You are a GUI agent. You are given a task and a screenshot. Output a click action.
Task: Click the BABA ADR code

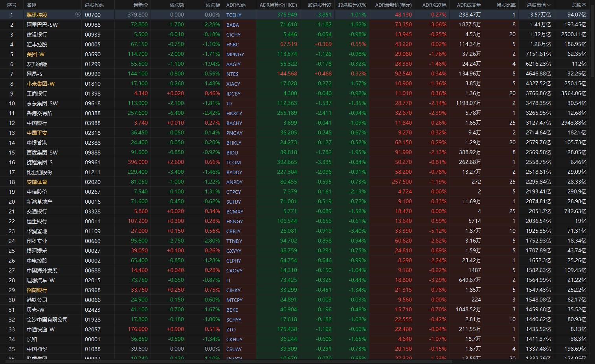(x=232, y=25)
